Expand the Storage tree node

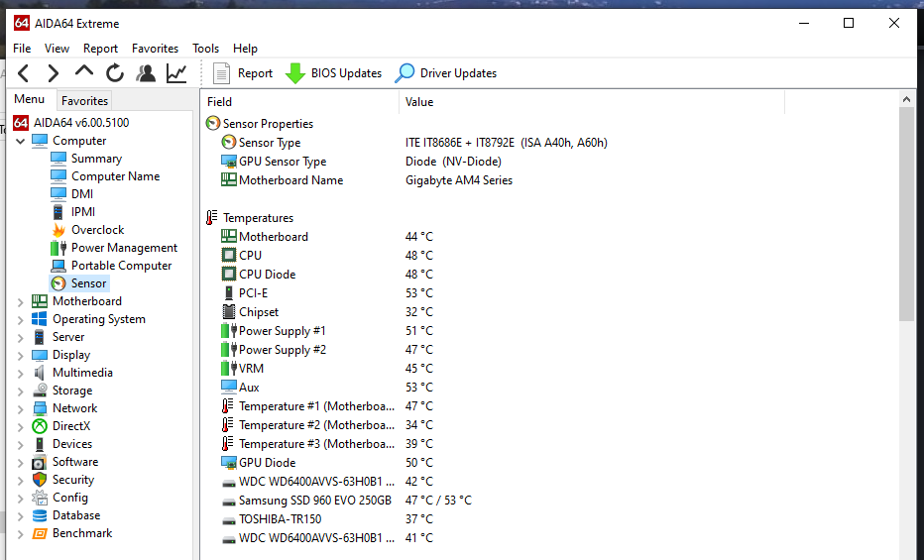point(21,391)
